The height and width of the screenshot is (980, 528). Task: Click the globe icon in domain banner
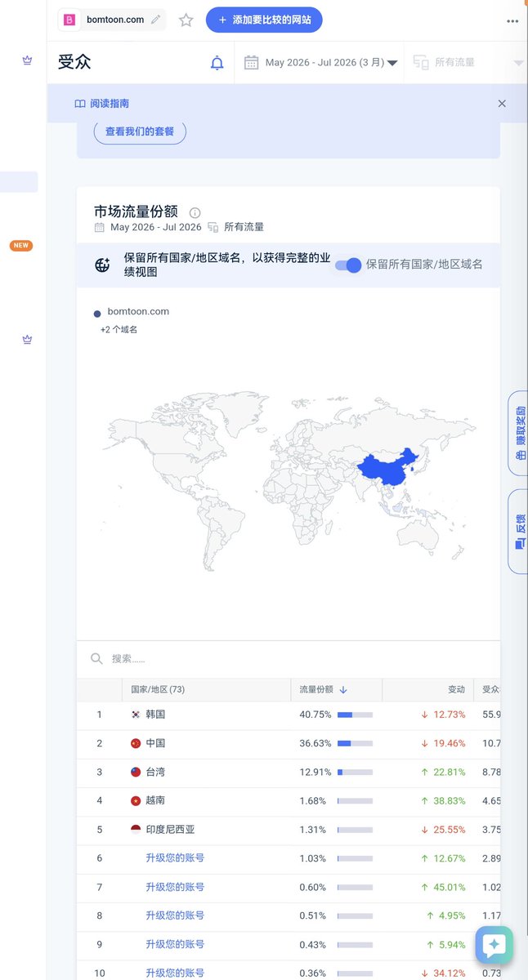102,265
